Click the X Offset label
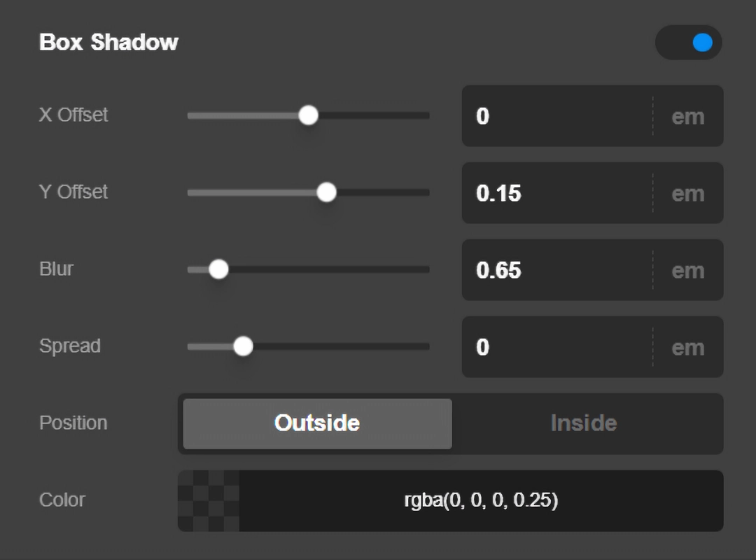The width and height of the screenshot is (756, 560). click(73, 115)
